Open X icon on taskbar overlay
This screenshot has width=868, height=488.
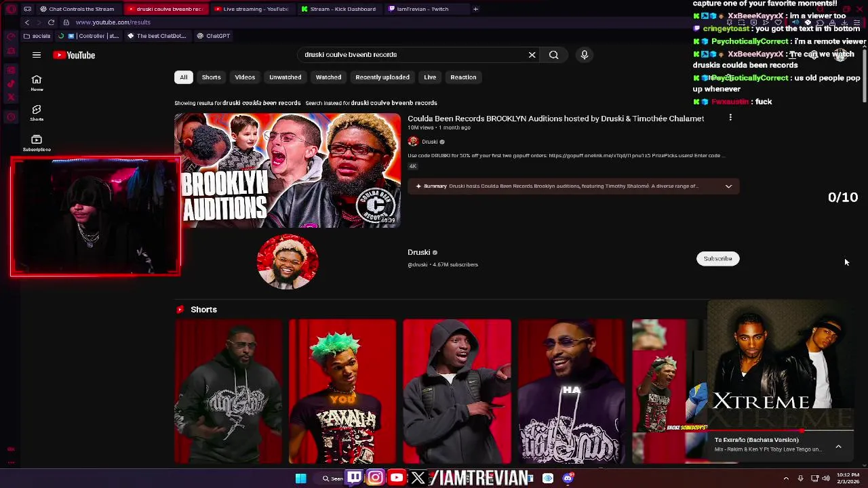pyautogui.click(x=418, y=478)
